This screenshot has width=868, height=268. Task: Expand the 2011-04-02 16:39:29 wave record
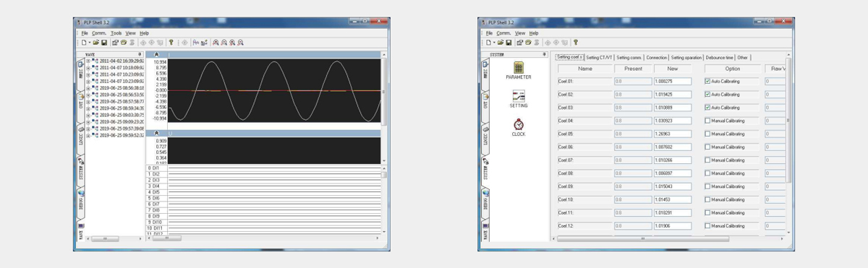click(x=88, y=61)
